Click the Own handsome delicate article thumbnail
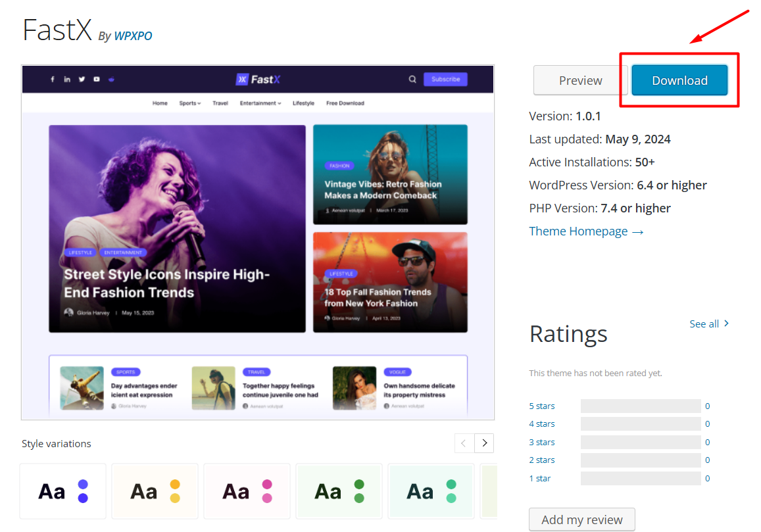 (355, 388)
